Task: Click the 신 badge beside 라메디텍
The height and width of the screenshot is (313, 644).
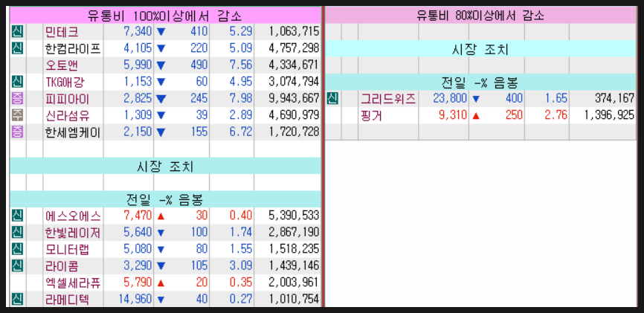Action: pyautogui.click(x=18, y=299)
